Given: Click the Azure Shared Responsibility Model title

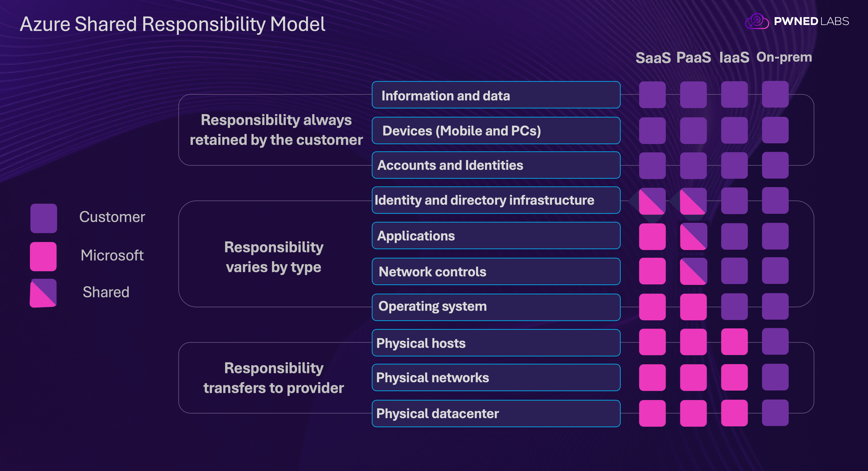Looking at the screenshot, I should [x=172, y=24].
